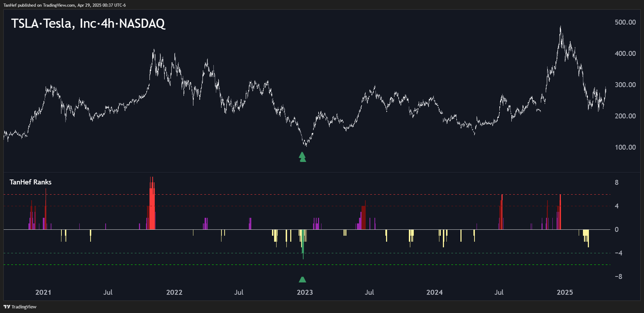
Task: Click the 500.00 price axis label
Action: (x=625, y=22)
